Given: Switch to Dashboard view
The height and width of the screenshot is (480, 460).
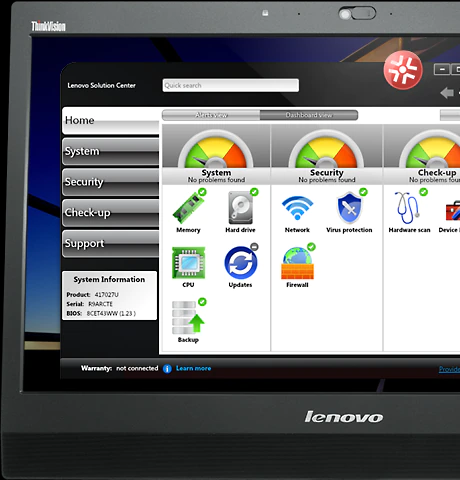Looking at the screenshot, I should (309, 115).
